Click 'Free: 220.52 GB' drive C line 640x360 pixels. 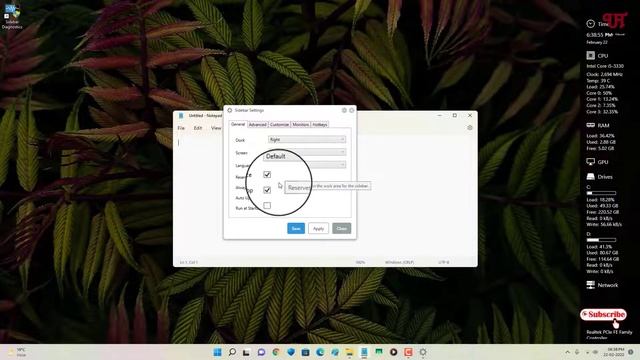pyautogui.click(x=602, y=212)
